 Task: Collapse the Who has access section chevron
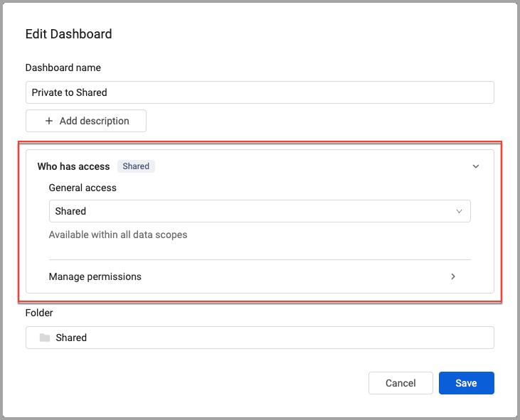(476, 166)
